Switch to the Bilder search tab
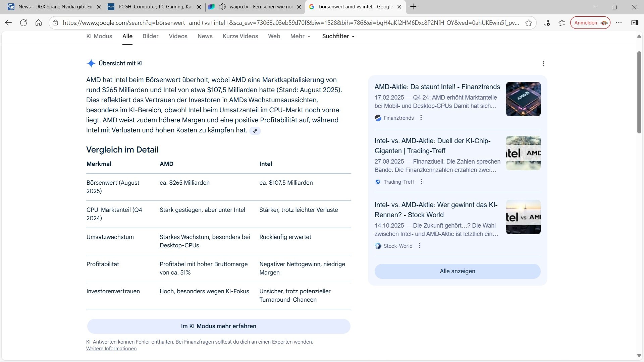The width and height of the screenshot is (644, 362). click(150, 36)
